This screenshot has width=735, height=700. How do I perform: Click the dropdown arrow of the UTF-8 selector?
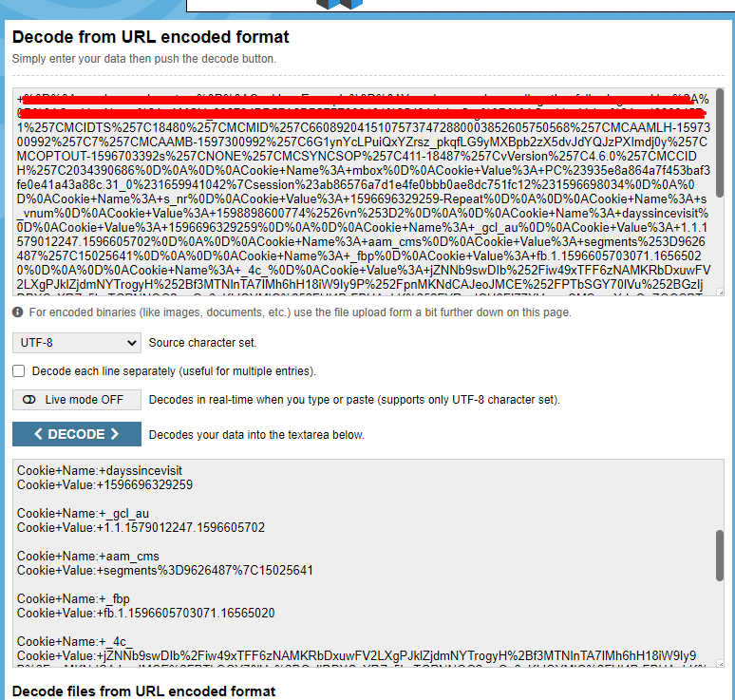point(132,343)
